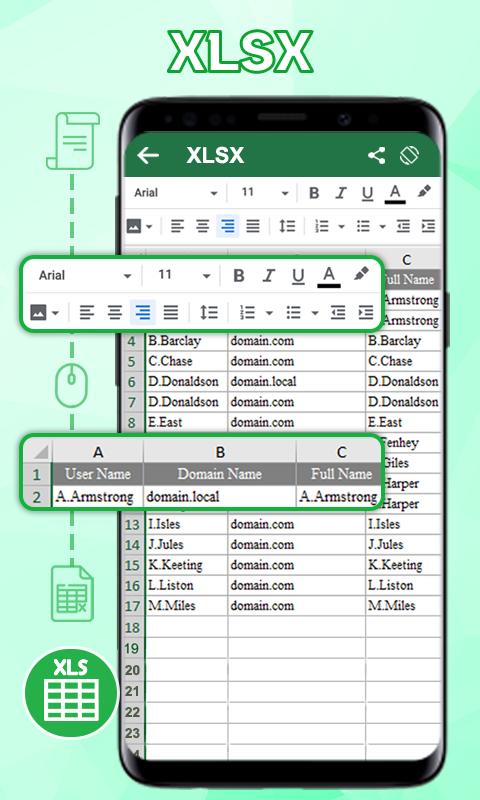Toggle Italic in the enlarged callout toolbar
This screenshot has height=800, width=480.
coord(268,276)
